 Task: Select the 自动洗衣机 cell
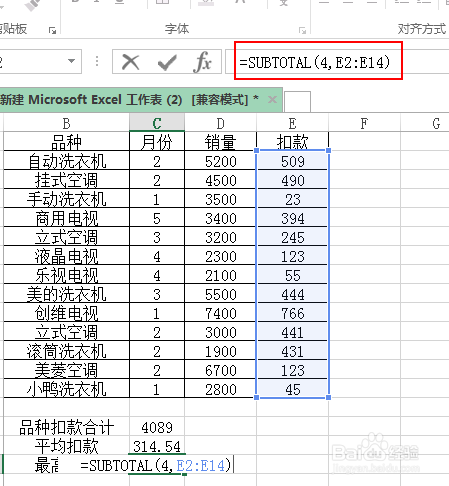click(66, 161)
